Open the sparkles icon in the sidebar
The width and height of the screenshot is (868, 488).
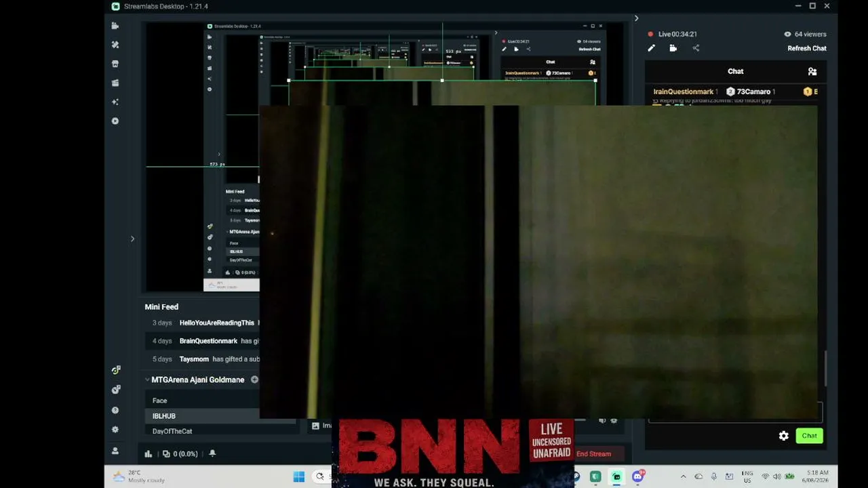pos(115,102)
